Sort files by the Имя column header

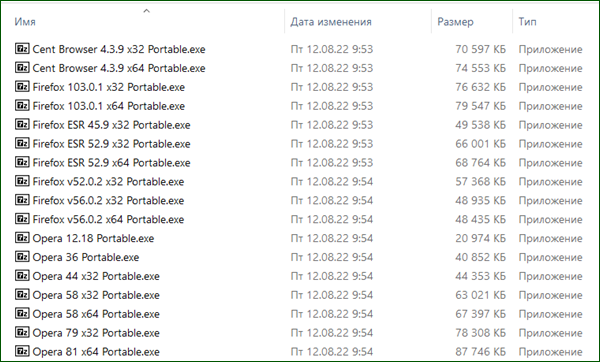point(25,22)
